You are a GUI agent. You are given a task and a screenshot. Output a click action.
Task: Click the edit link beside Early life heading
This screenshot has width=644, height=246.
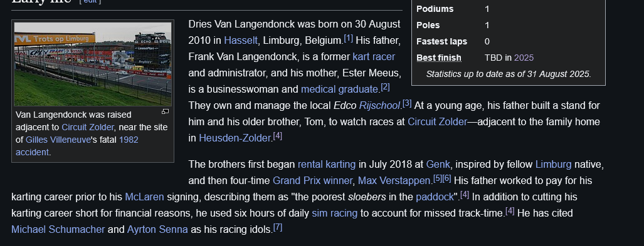(90, 1)
